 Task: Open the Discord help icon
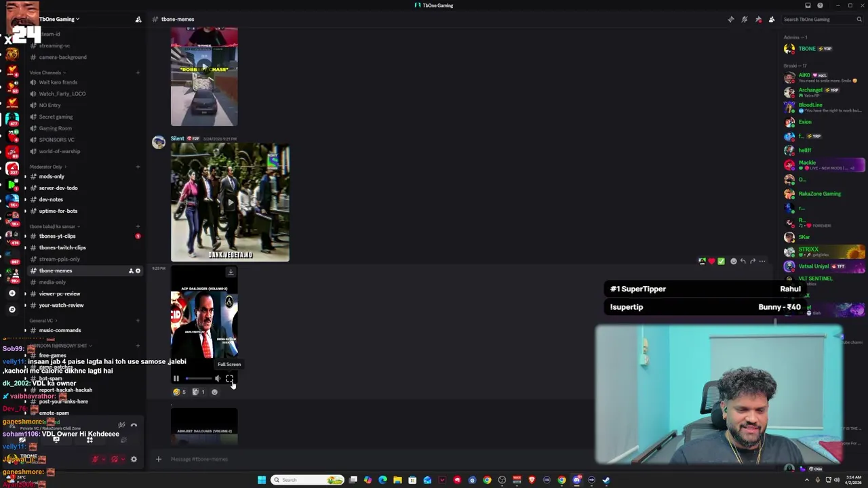coord(820,5)
